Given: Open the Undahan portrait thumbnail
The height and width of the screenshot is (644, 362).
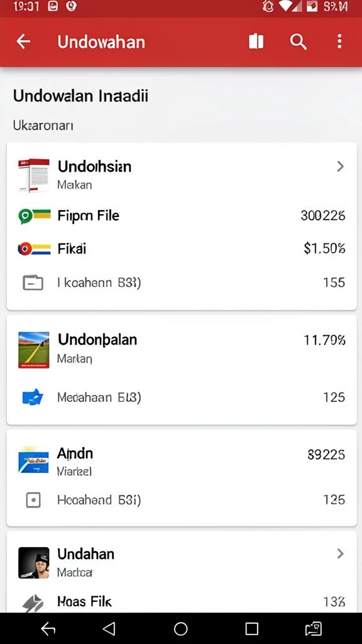Looking at the screenshot, I should [34, 563].
